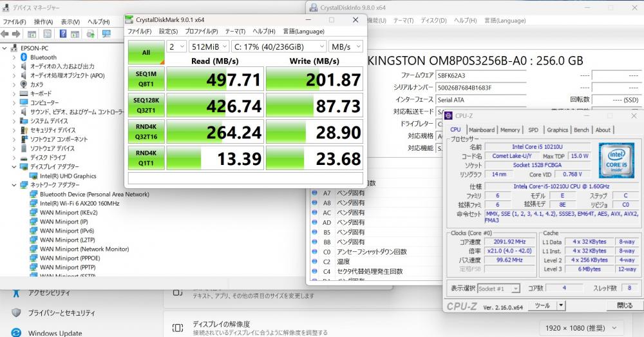
Task: Open the test count dropdown showing 2
Action: (x=177, y=46)
